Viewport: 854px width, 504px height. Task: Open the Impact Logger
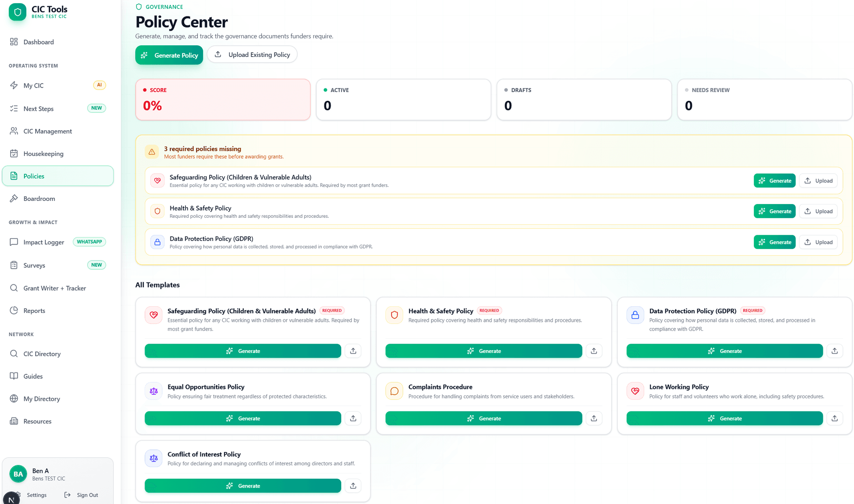point(43,242)
